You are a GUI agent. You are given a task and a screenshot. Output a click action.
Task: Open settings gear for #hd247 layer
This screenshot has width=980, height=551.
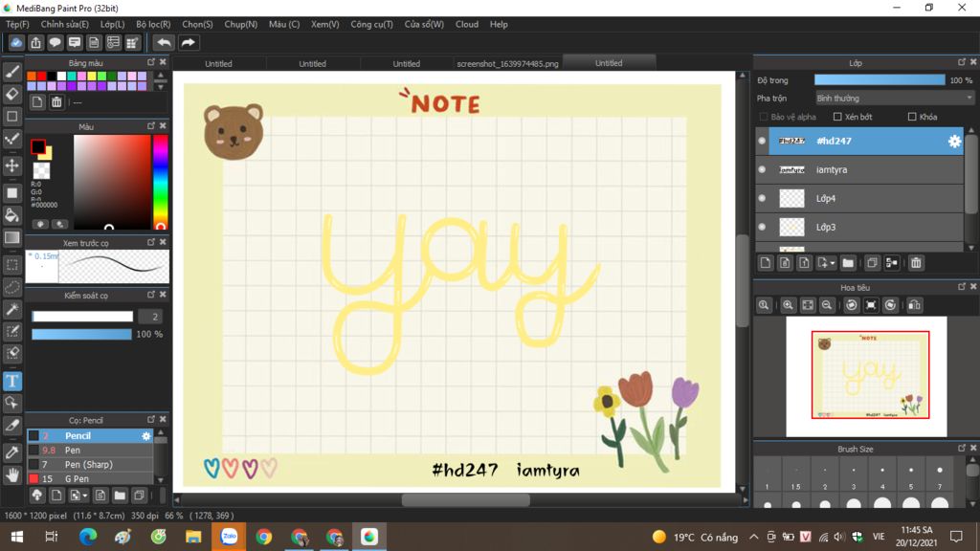[954, 142]
